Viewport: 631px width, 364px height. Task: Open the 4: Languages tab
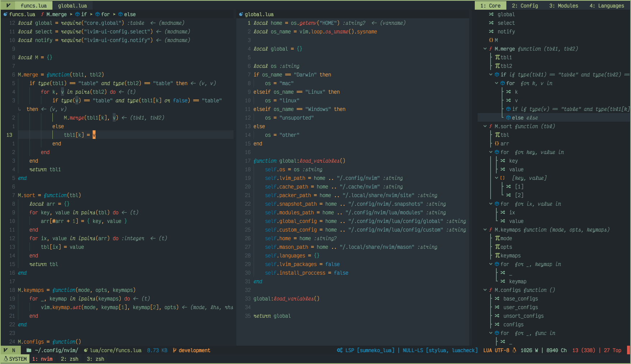[607, 6]
